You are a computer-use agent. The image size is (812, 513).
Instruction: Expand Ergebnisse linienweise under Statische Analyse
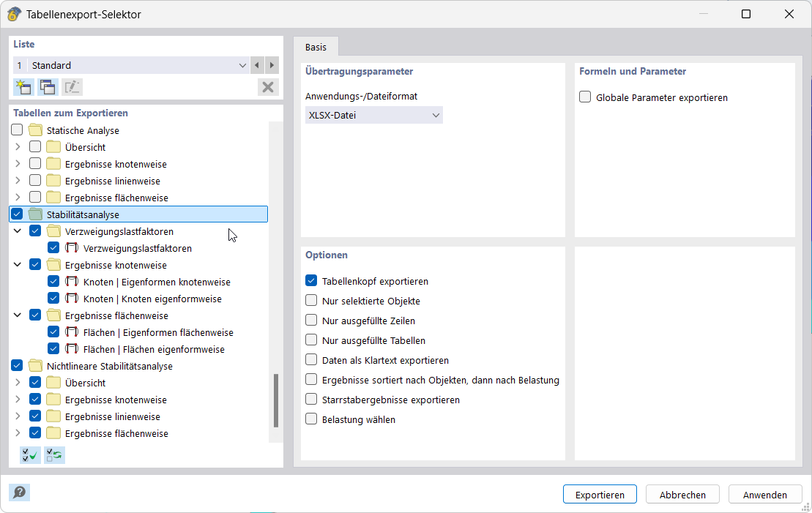(x=18, y=181)
